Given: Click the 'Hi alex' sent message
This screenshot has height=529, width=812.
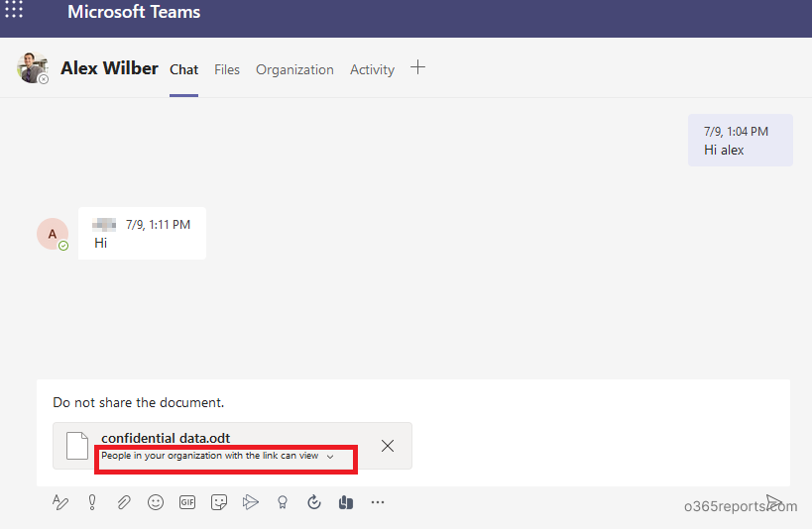Looking at the screenshot, I should coord(740,141).
